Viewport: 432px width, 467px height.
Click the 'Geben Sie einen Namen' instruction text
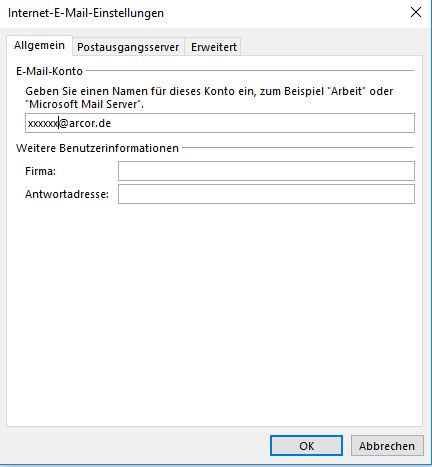click(209, 97)
